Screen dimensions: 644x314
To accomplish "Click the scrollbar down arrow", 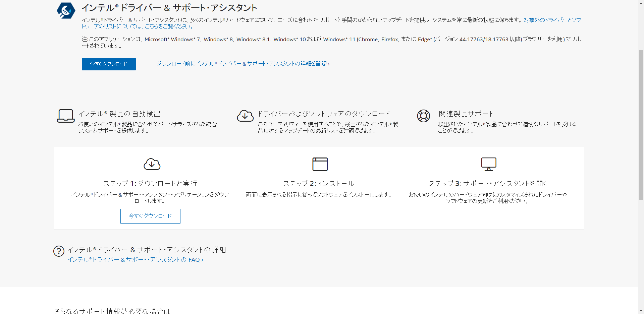I will pyautogui.click(x=641, y=311).
